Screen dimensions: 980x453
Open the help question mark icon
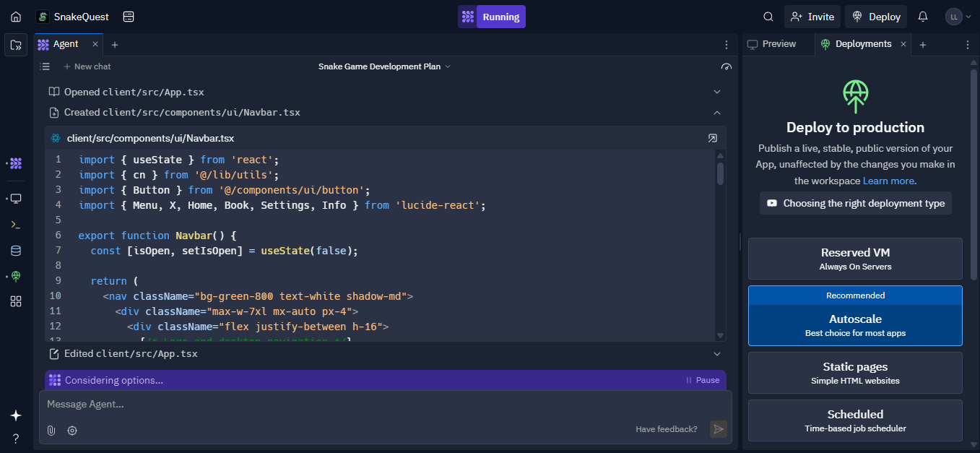tap(16, 439)
